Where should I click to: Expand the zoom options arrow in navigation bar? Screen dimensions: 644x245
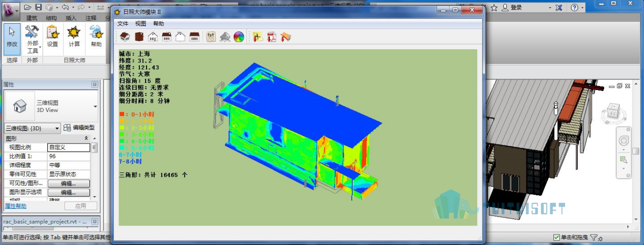click(x=624, y=168)
